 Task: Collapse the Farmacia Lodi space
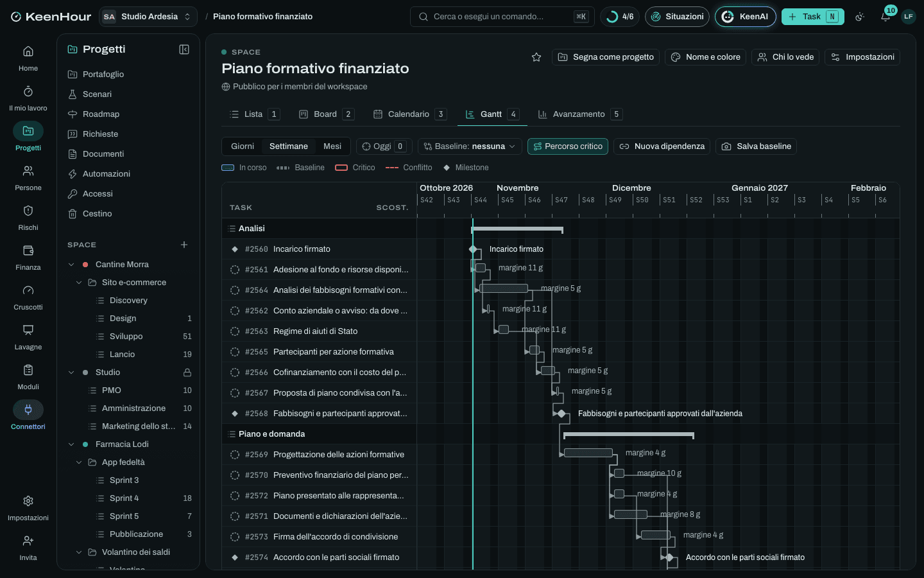click(71, 444)
